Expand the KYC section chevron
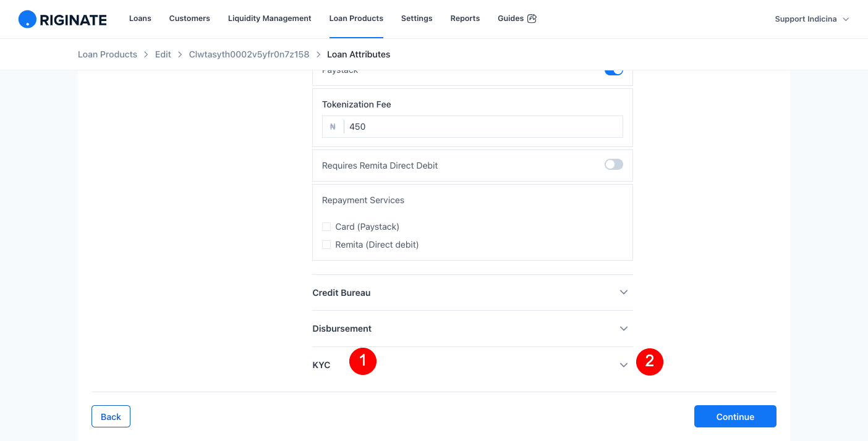Viewport: 868px width, 441px height. [x=624, y=365]
